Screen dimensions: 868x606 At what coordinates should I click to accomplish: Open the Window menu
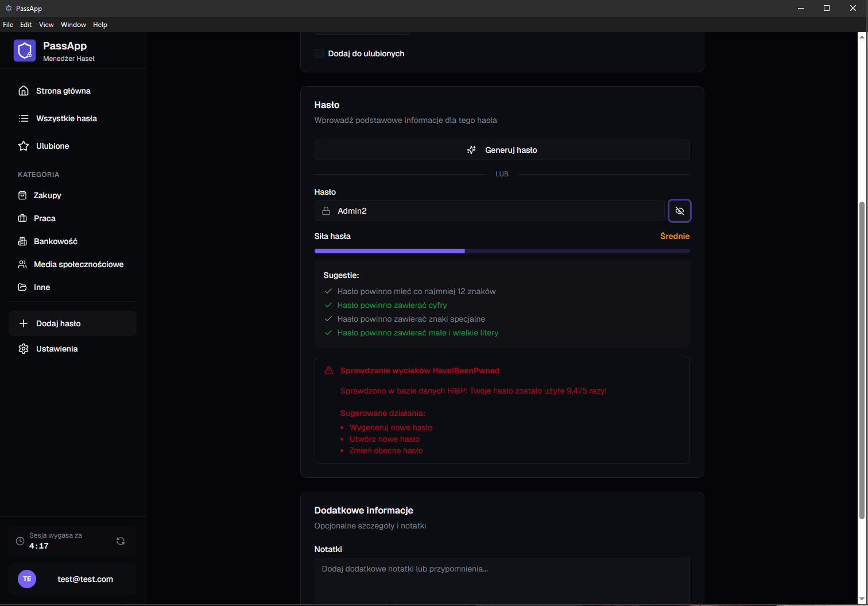73,25
